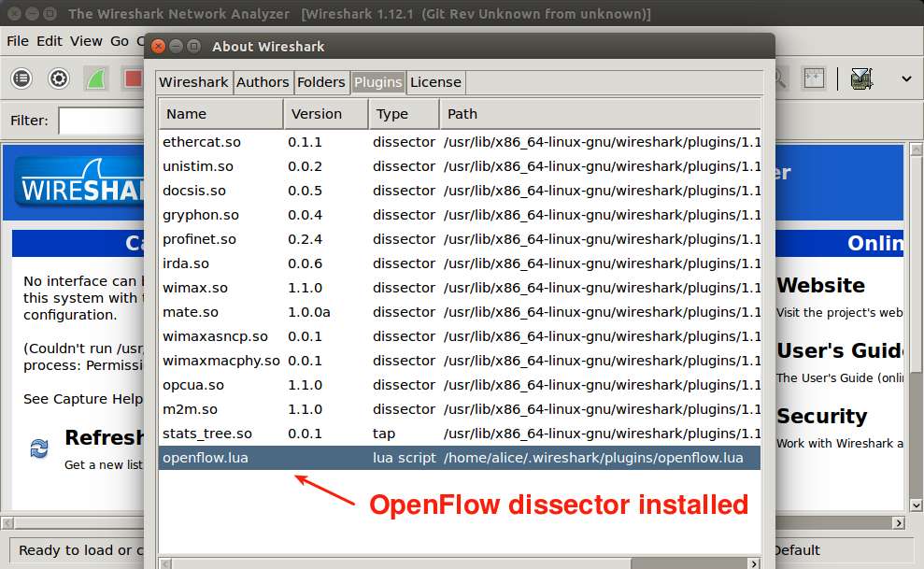Stop capture with red square icon
924x569 pixels.
134,78
